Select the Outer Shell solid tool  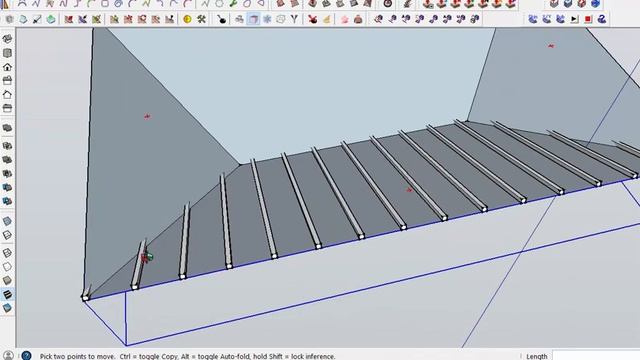click(x=7, y=128)
